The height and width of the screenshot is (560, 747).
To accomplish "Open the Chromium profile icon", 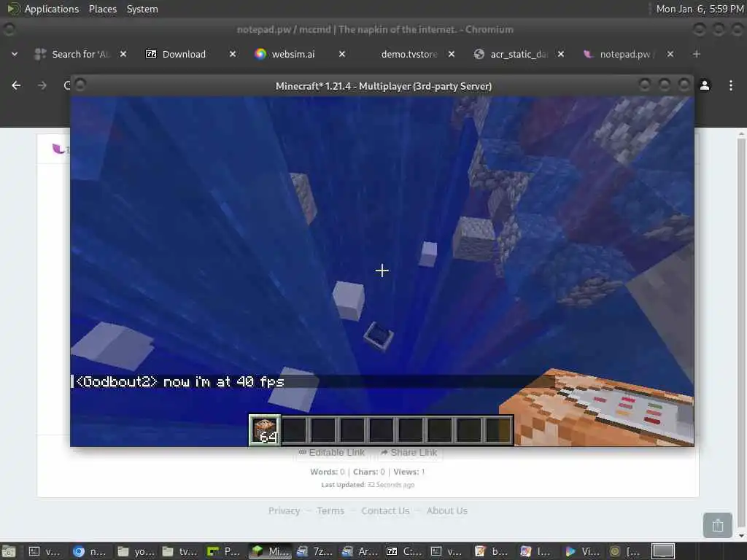I will click(705, 85).
